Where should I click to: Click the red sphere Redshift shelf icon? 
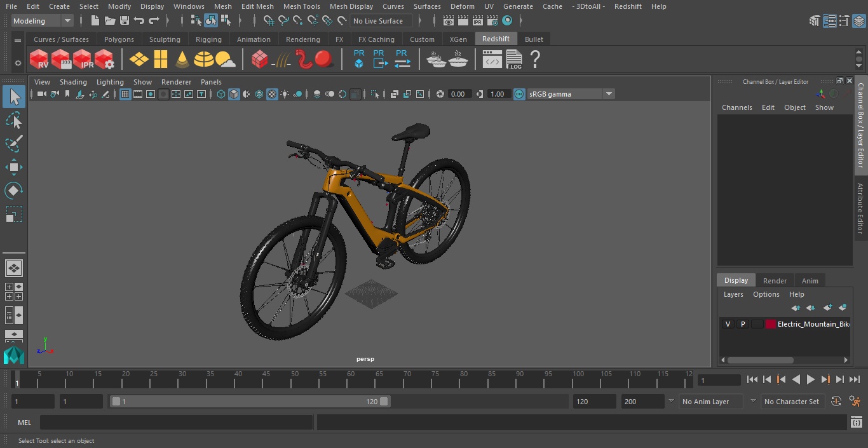(324, 59)
